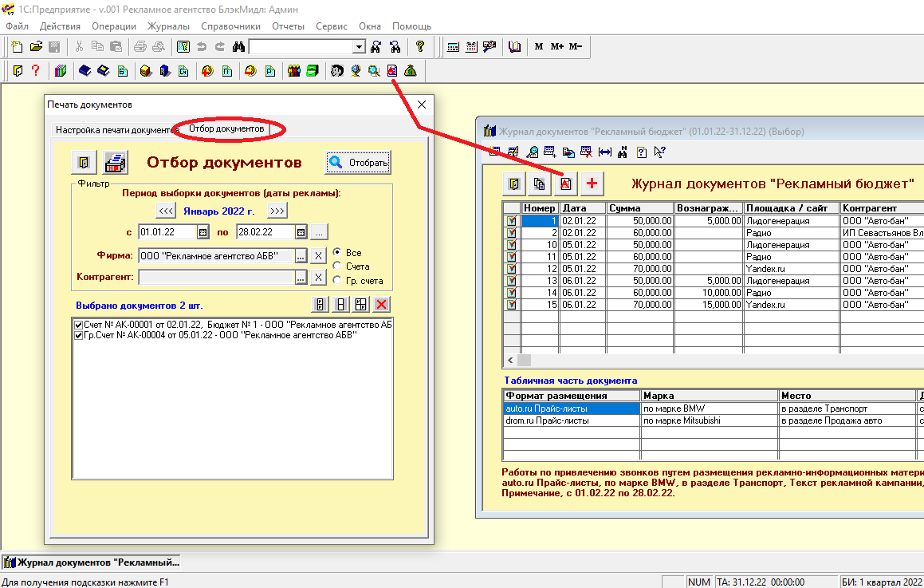Image resolution: width=924 pixels, height=588 pixels.
Task: Click the red X icon above the selected documents list
Action: [x=381, y=304]
